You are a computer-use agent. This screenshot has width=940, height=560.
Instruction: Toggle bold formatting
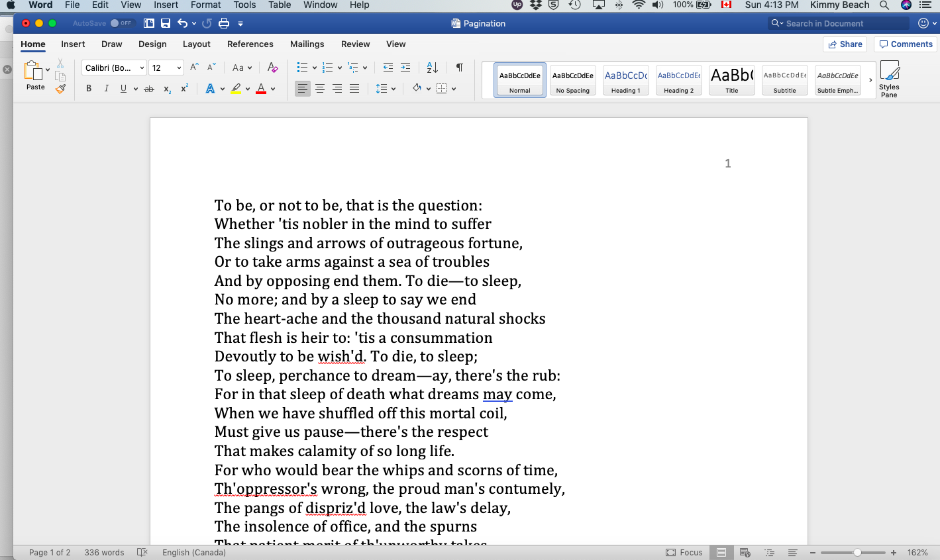tap(89, 89)
